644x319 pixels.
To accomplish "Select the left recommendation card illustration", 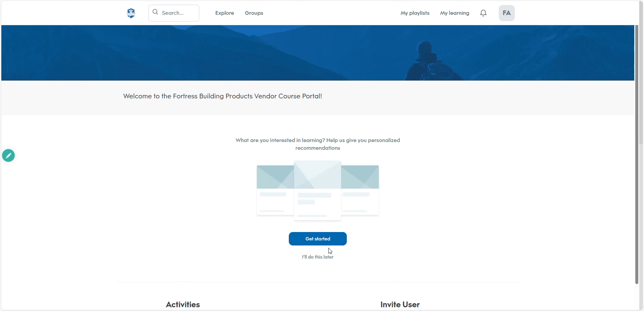I will pos(275,190).
